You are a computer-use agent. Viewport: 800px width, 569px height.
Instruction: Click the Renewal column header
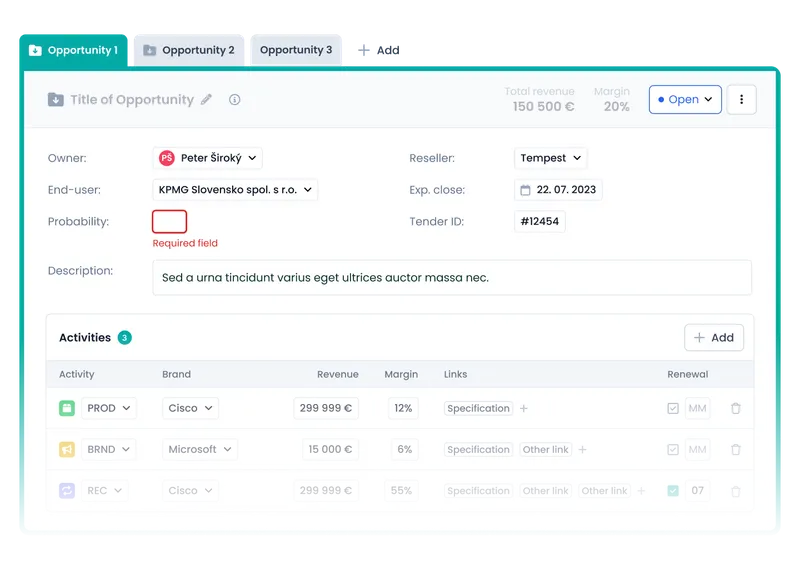688,374
